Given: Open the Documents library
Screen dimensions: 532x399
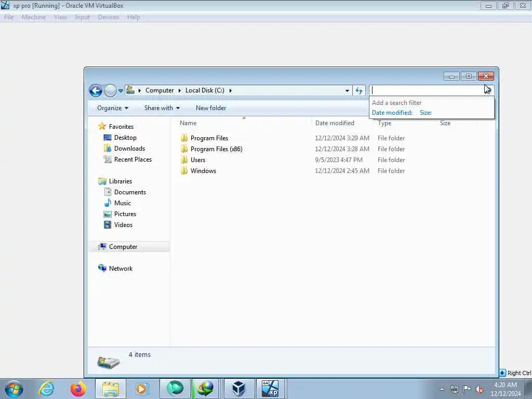Looking at the screenshot, I should pyautogui.click(x=130, y=192).
